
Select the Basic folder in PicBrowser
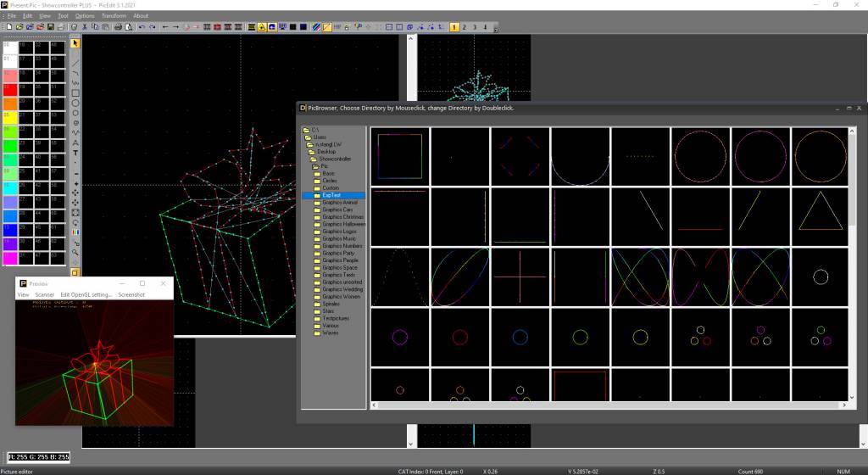(329, 173)
